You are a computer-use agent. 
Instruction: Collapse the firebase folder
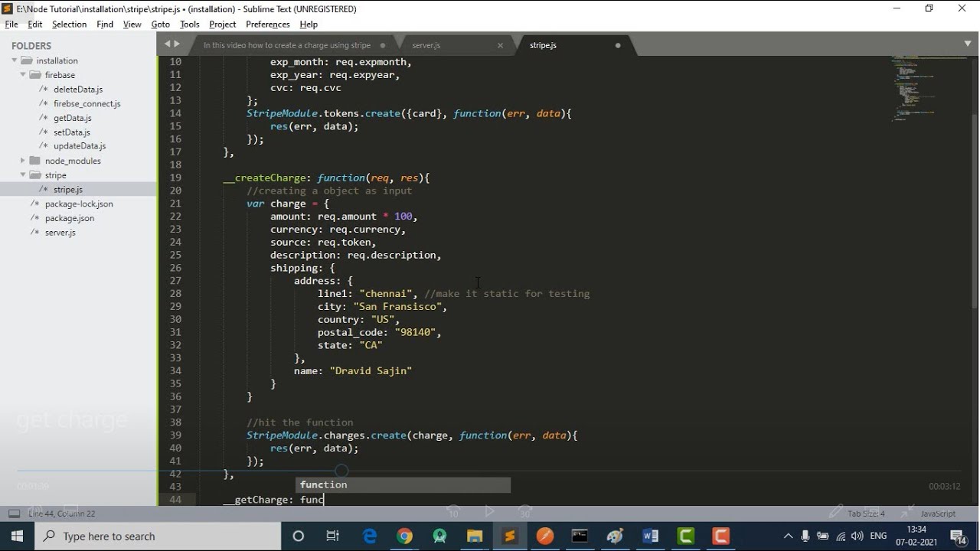(x=24, y=75)
